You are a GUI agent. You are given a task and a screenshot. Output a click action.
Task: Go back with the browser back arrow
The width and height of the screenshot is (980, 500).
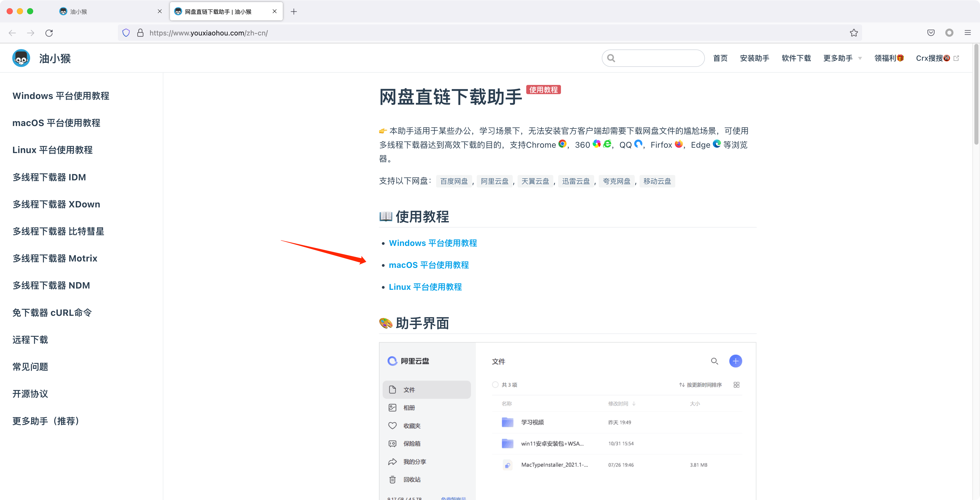pos(12,33)
